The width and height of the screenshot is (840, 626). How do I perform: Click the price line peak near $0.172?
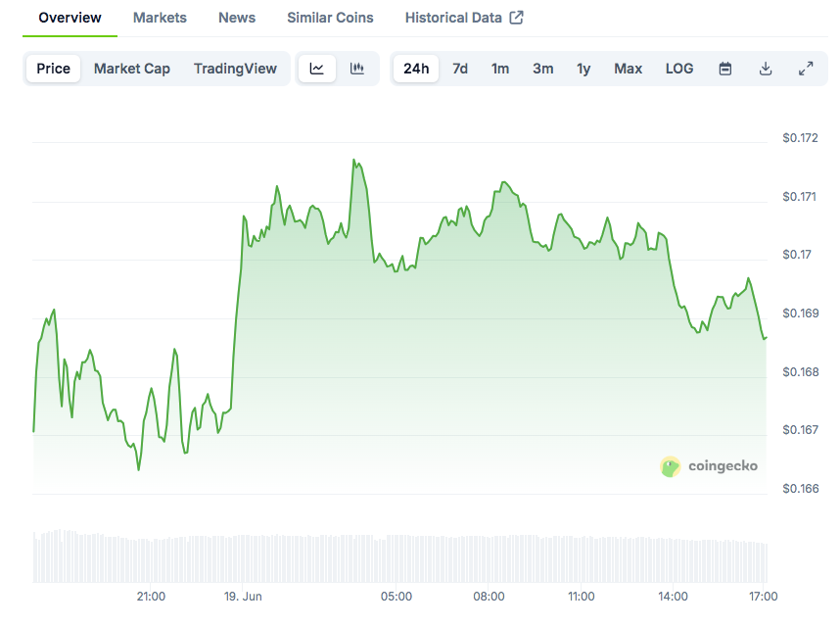click(x=354, y=160)
